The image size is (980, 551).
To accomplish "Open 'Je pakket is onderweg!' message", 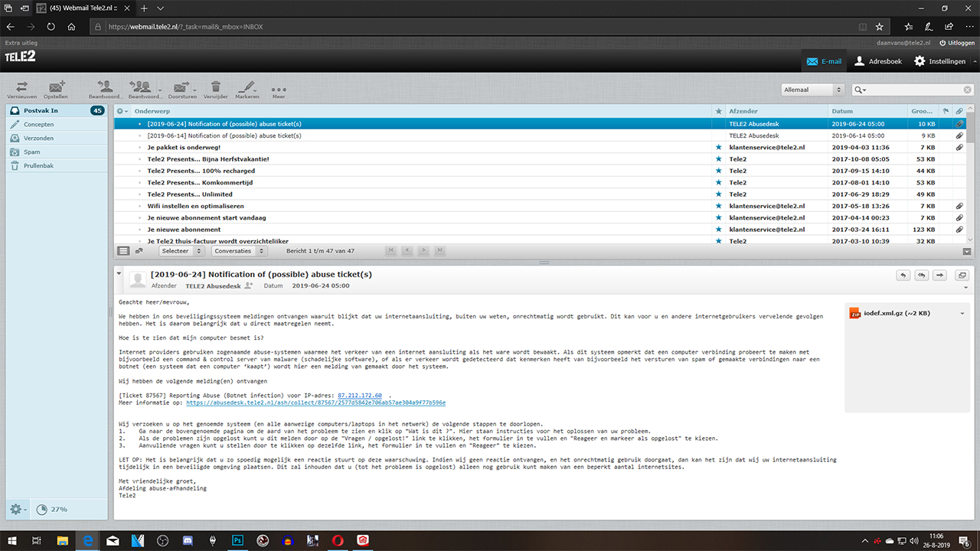I will click(x=540, y=147).
